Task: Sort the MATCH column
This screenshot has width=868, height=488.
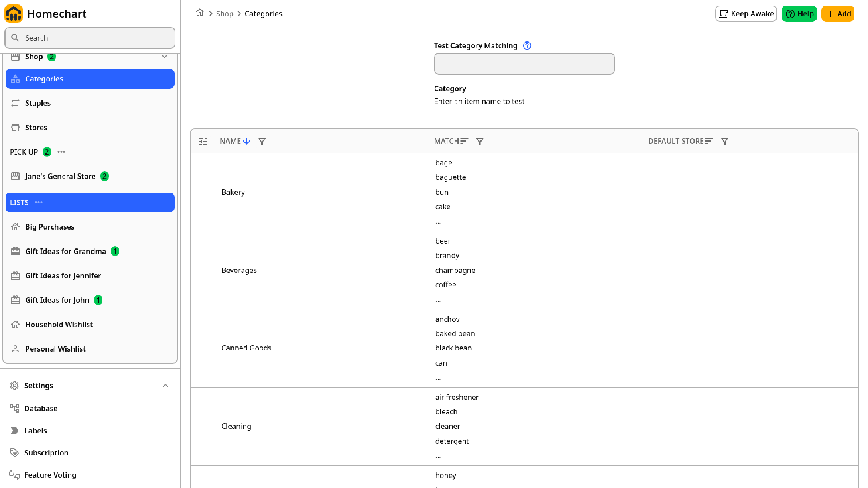Action: tap(465, 141)
